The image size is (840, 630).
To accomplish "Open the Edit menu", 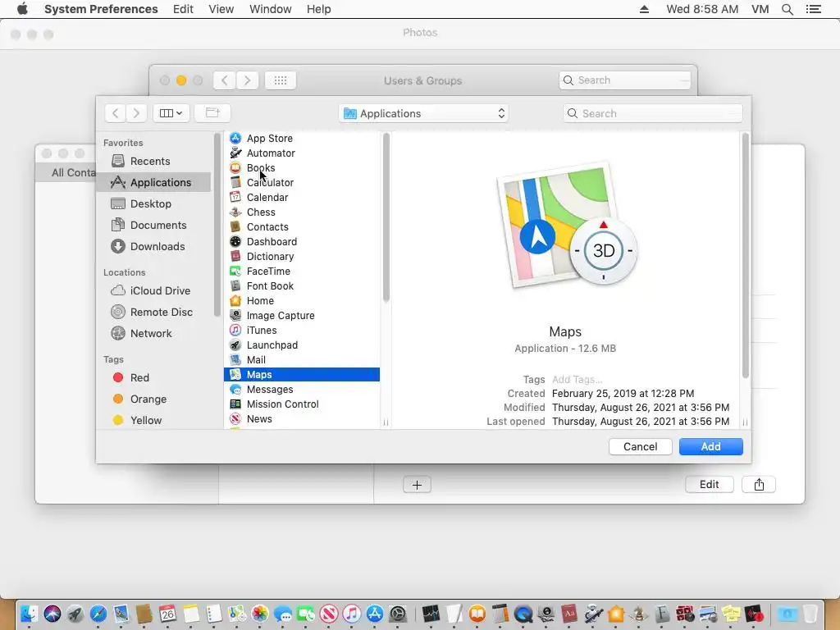I will tap(183, 9).
